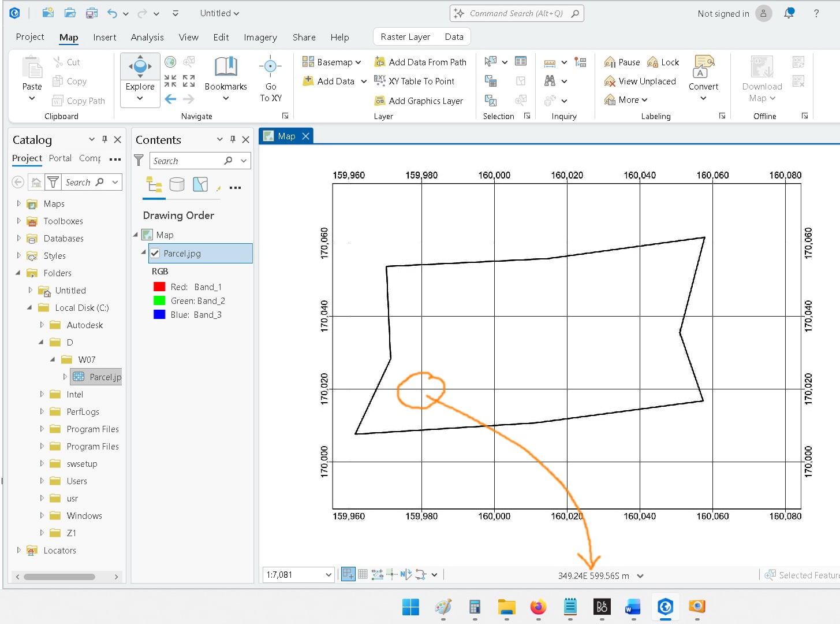Click the red Band_1 color swatch
The width and height of the screenshot is (840, 624).
[159, 287]
